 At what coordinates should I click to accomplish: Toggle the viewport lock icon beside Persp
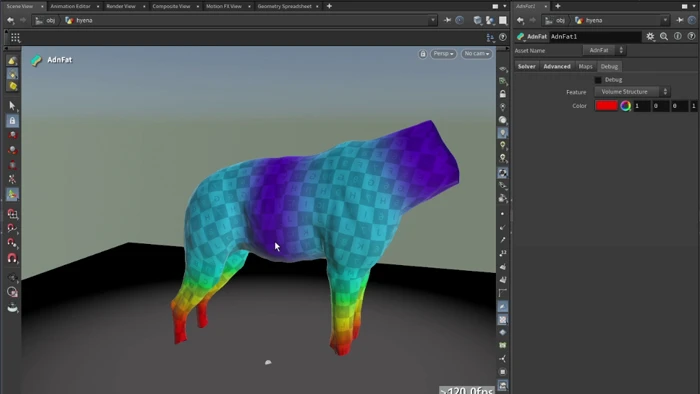[x=422, y=54]
